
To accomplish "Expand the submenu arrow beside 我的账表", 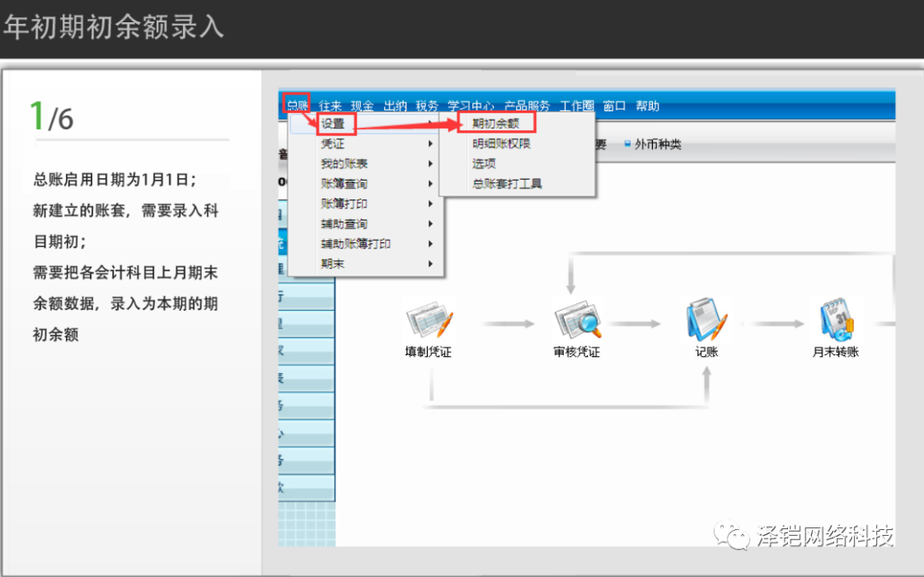I will coord(430,164).
